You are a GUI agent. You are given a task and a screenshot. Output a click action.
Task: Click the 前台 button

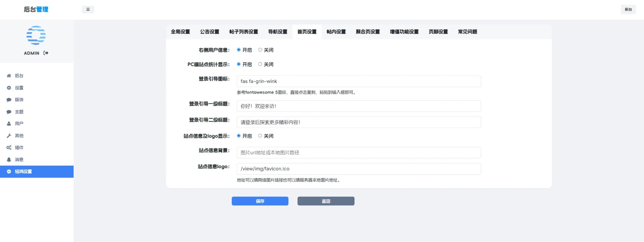click(628, 9)
